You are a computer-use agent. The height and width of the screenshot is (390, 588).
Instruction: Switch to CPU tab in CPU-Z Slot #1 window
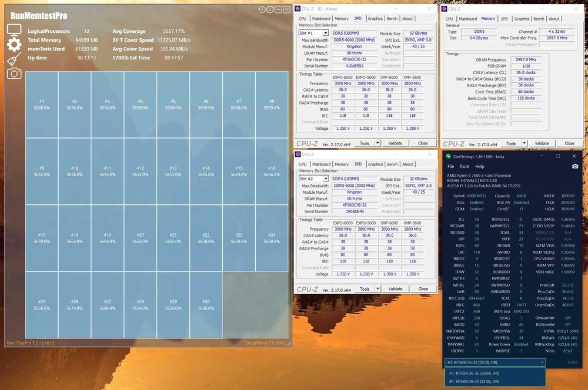click(x=303, y=19)
